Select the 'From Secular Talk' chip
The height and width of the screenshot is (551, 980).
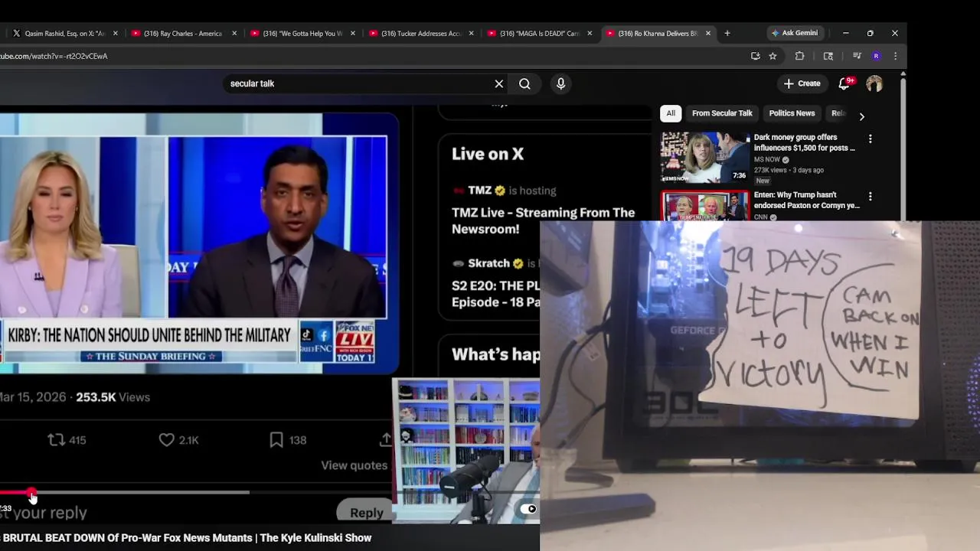[722, 113]
